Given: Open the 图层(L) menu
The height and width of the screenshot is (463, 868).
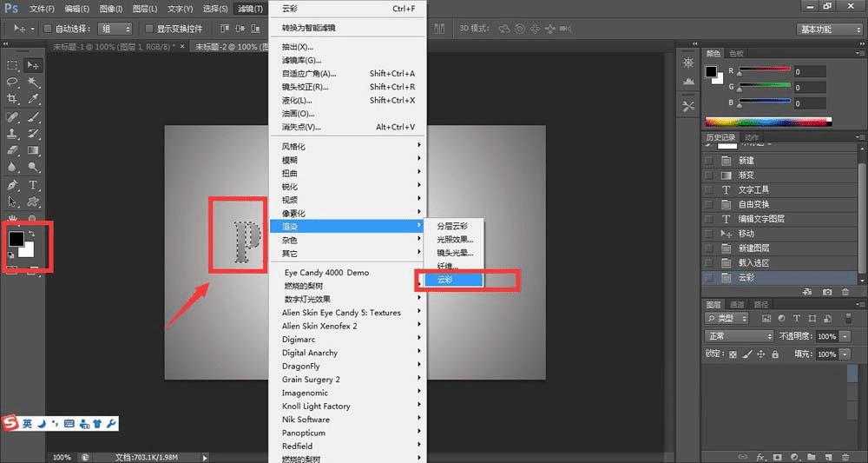Looking at the screenshot, I should pos(145,9).
